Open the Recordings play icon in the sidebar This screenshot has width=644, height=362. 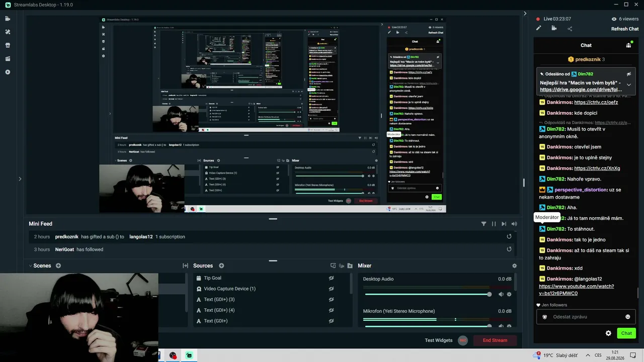point(8,72)
